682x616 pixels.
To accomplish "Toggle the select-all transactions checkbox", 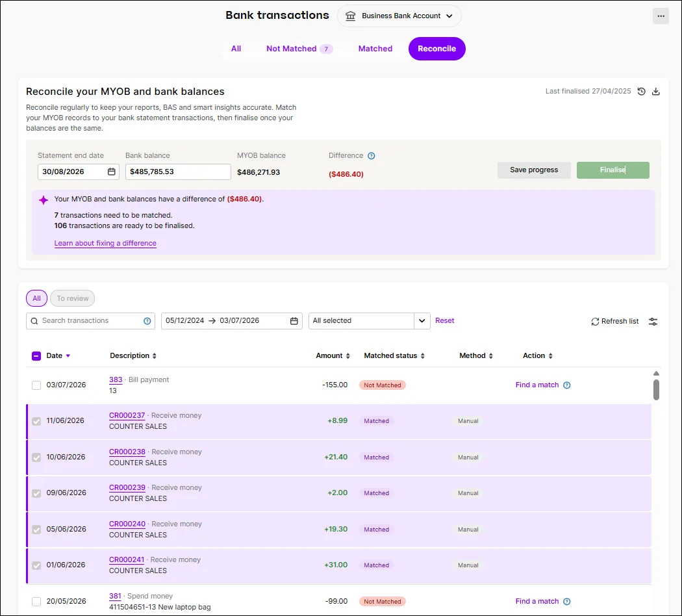I will [36, 356].
